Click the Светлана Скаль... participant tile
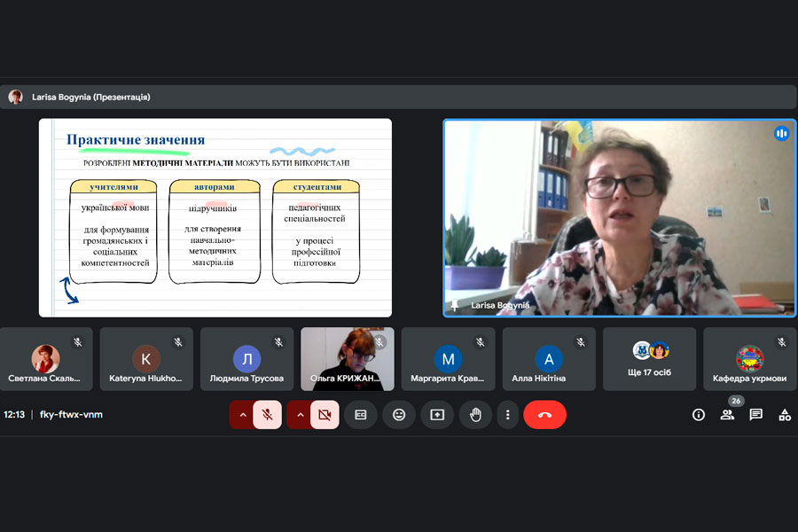The image size is (798, 532). pos(46,359)
